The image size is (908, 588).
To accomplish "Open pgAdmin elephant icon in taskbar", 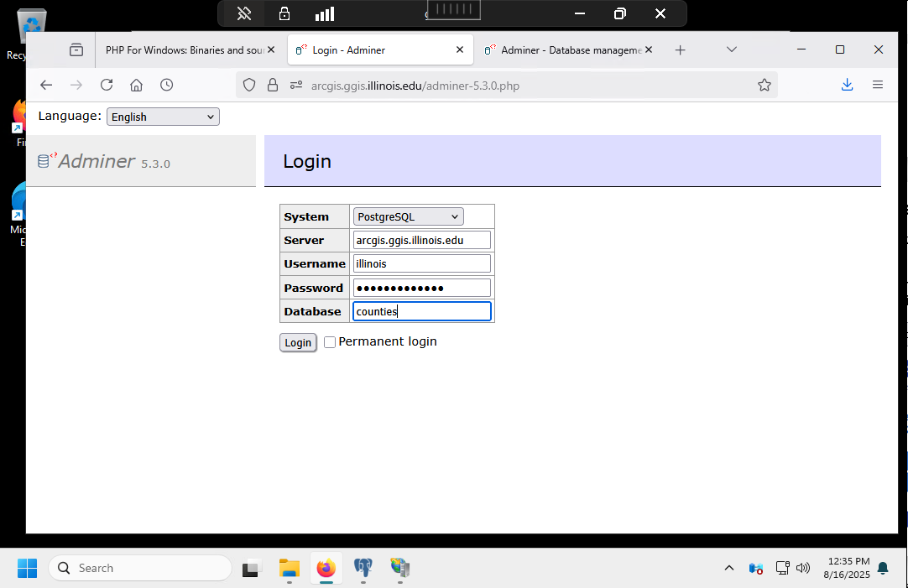I will pyautogui.click(x=363, y=568).
